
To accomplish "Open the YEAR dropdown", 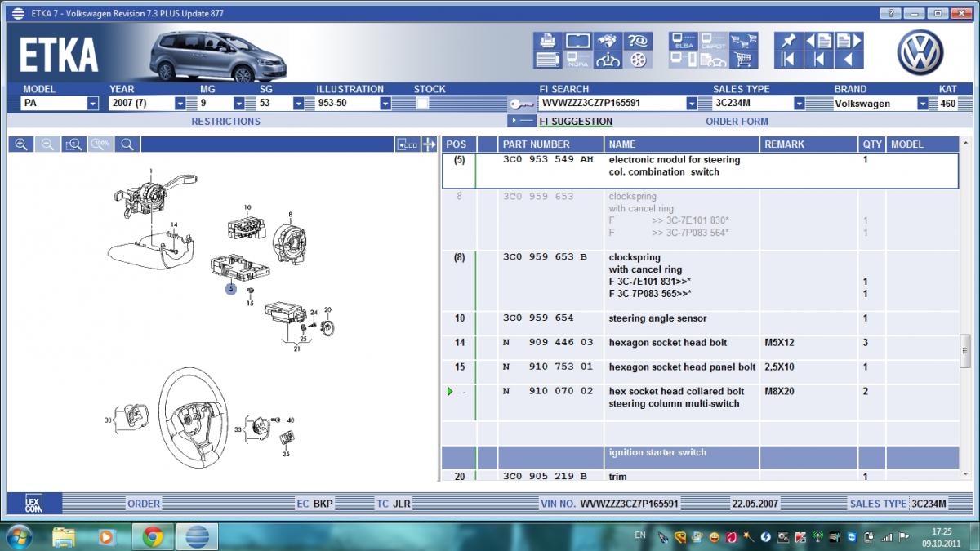I will tap(180, 104).
